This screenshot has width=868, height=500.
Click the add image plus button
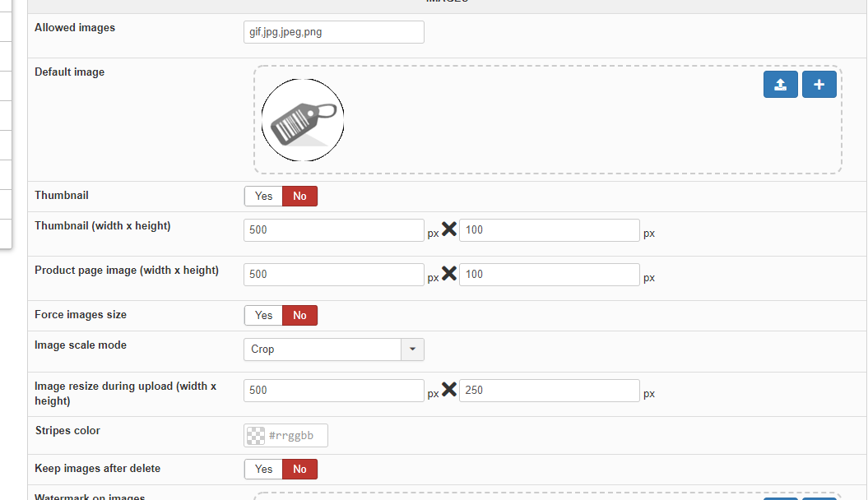click(x=819, y=85)
